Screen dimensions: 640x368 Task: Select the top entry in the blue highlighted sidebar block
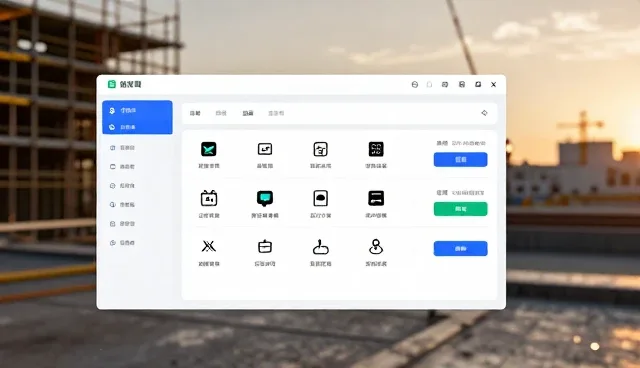click(137, 110)
